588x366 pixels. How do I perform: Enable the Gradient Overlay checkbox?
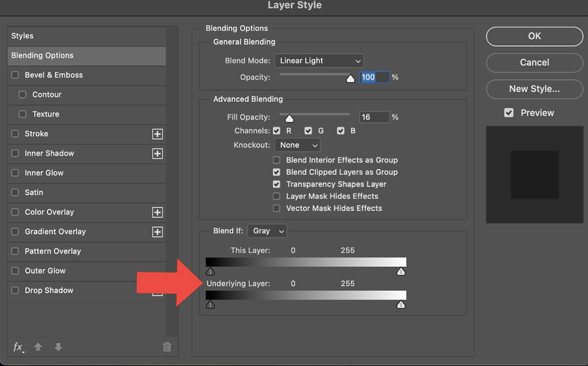coord(15,231)
